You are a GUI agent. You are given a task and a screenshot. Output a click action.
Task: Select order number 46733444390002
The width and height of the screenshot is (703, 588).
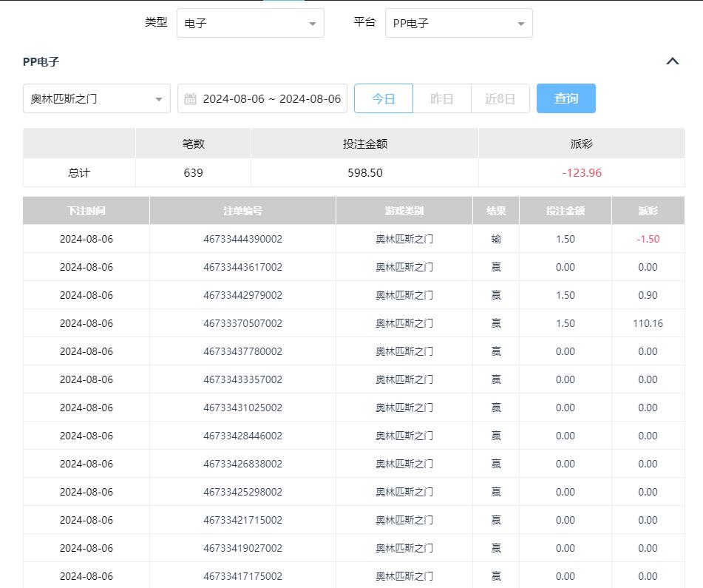[x=242, y=239]
